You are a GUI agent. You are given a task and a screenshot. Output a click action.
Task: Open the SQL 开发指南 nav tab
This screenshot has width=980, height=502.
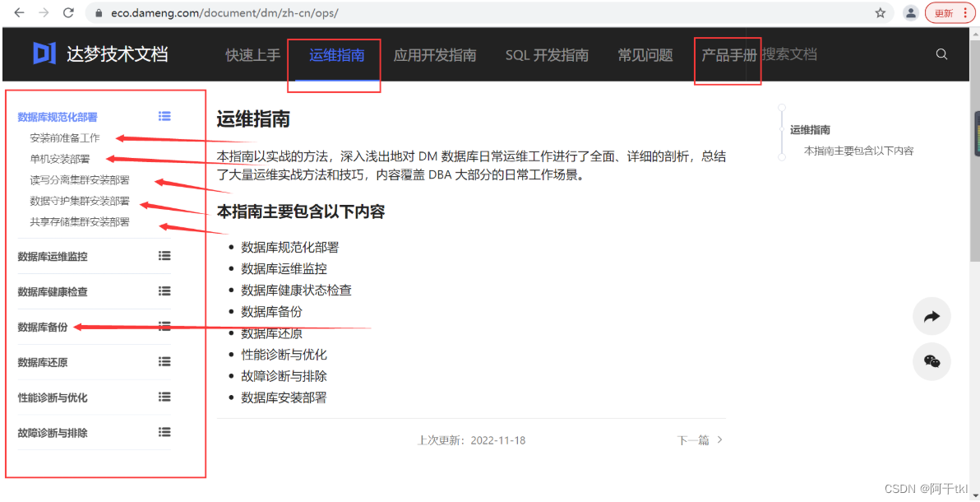click(547, 55)
